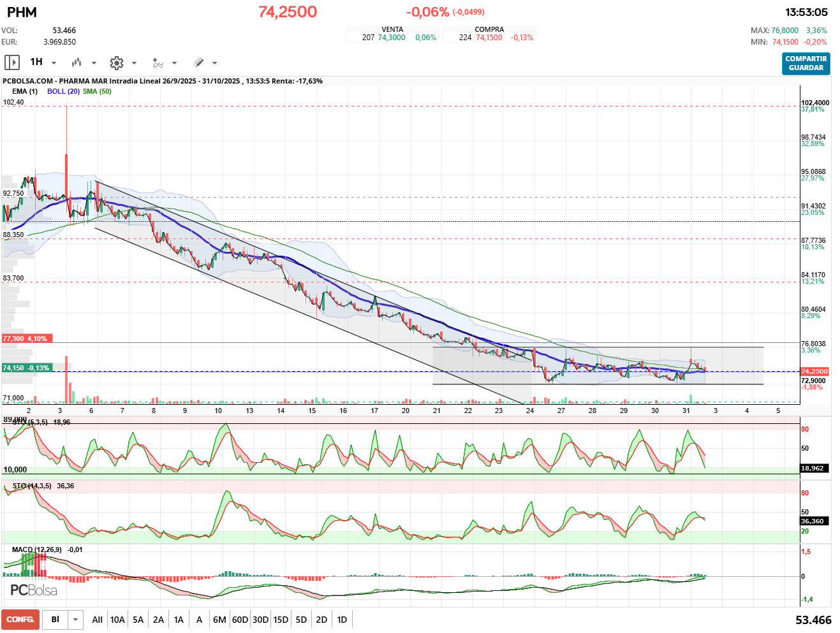Click the candlestick chart type icon
Image resolution: width=840 pixels, height=633 pixels.
click(77, 62)
